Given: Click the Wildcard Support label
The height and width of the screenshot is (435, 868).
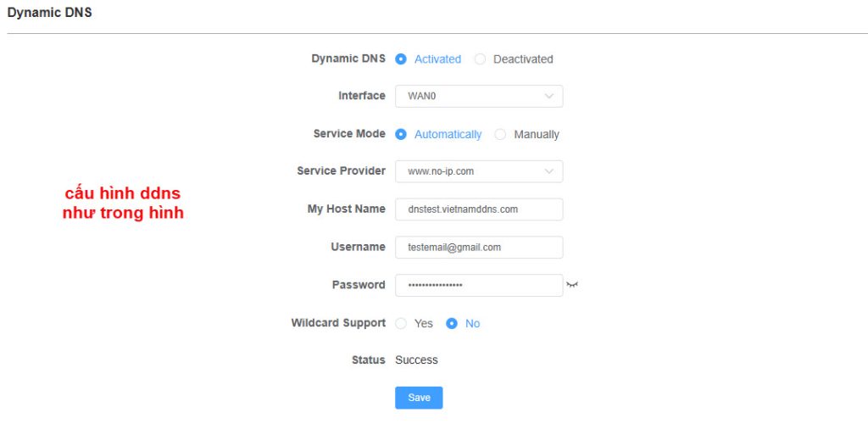Looking at the screenshot, I should [x=338, y=323].
